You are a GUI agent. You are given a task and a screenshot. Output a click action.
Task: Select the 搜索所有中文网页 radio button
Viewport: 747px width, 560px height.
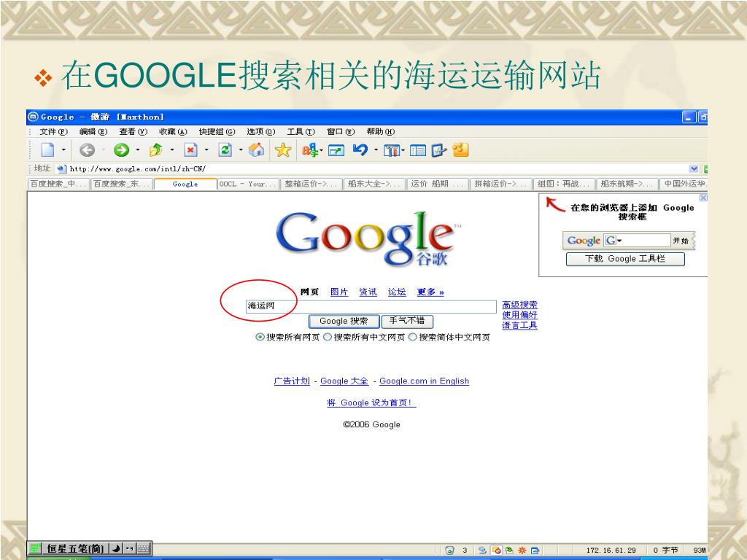(x=328, y=337)
